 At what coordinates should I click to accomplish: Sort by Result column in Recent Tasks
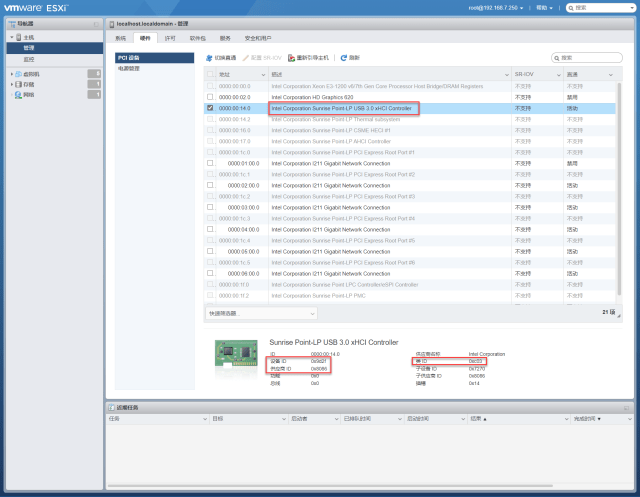[518, 419]
